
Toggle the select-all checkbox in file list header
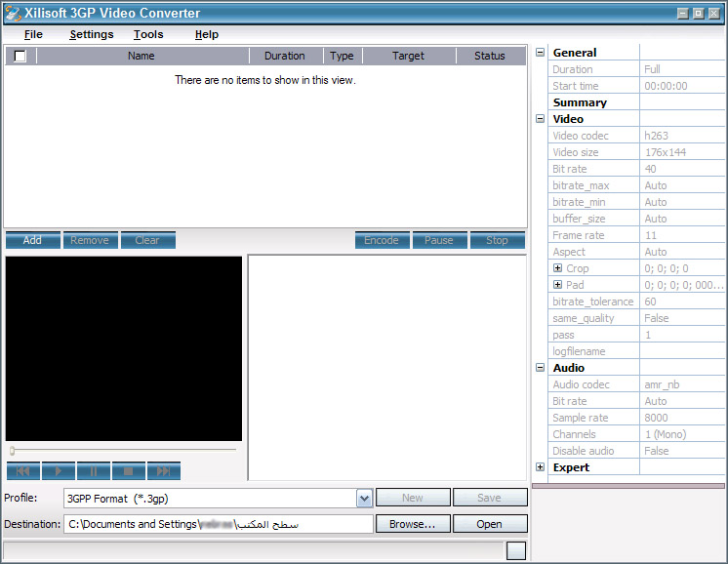[x=20, y=57]
